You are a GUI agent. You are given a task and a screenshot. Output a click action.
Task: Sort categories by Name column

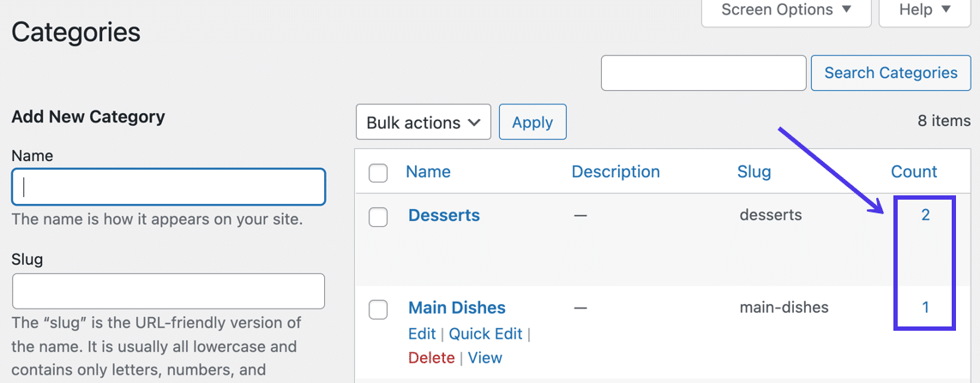pyautogui.click(x=428, y=171)
